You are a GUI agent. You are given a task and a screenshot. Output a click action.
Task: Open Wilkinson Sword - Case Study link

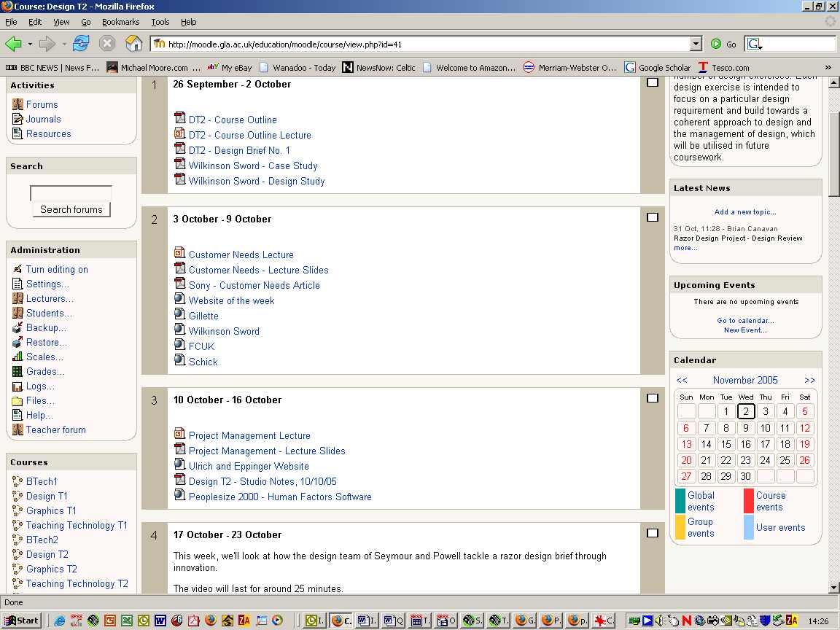tap(253, 166)
